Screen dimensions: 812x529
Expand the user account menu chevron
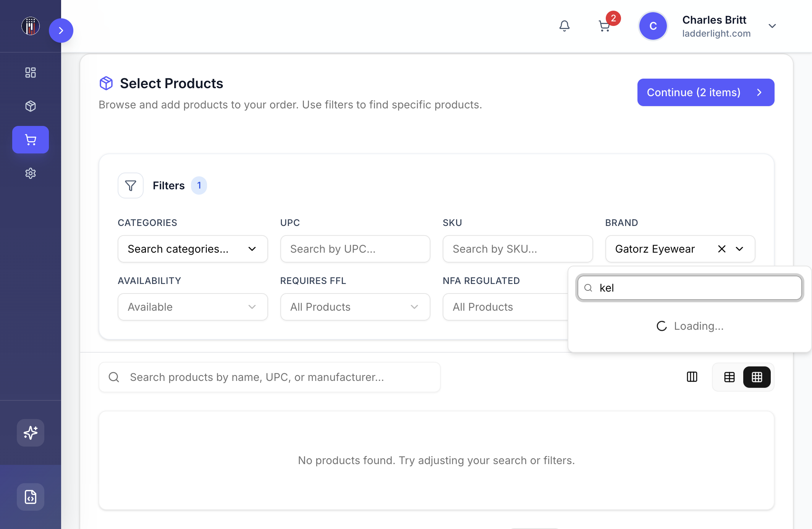(772, 26)
